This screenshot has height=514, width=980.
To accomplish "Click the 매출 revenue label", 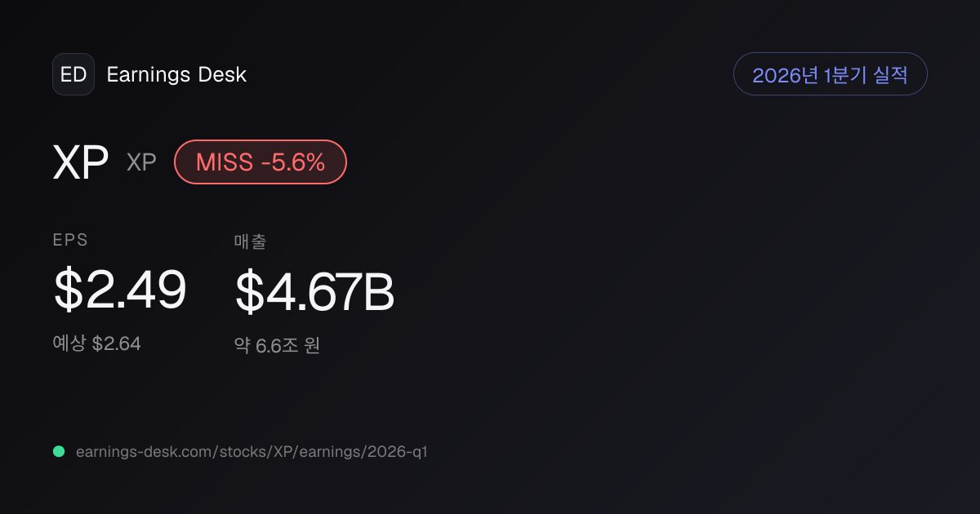I will (x=250, y=241).
